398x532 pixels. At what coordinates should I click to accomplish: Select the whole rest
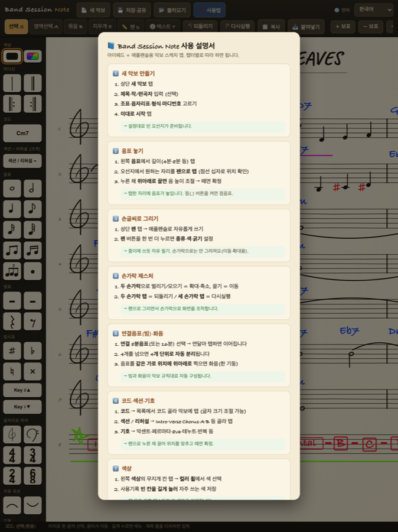(x=12, y=301)
